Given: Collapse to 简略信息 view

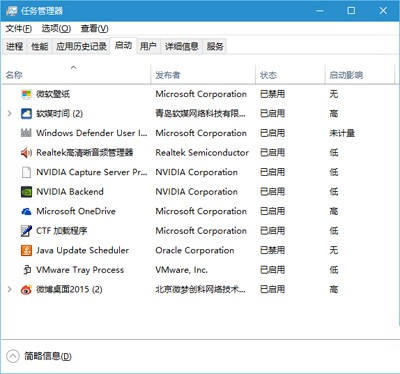Looking at the screenshot, I should coord(39,356).
